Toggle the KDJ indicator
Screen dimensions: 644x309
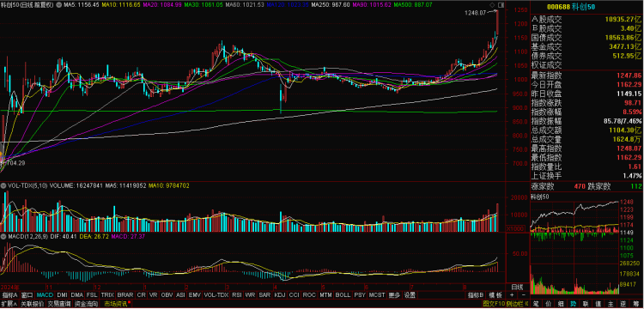[x=280, y=295]
